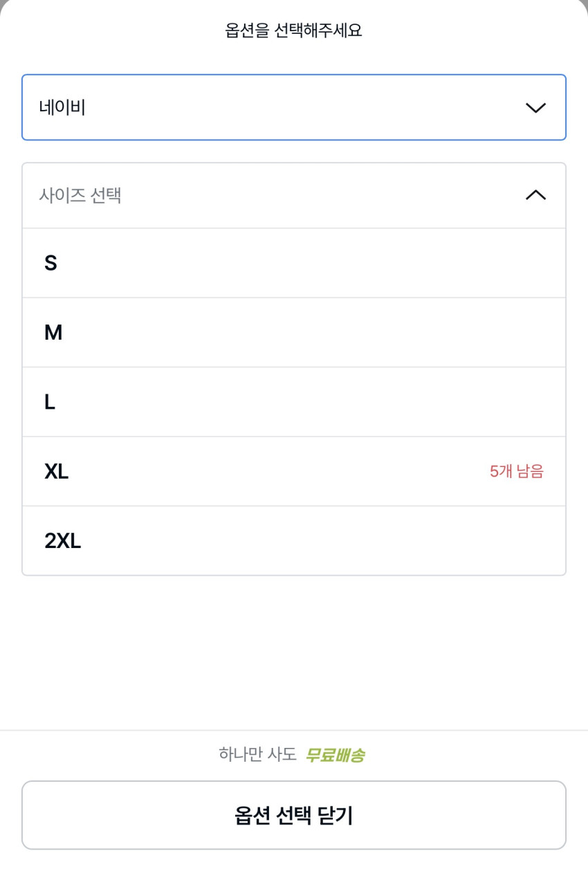Click the 네이비 selected color text
Image resolution: width=588 pixels, height=869 pixels.
tap(62, 108)
